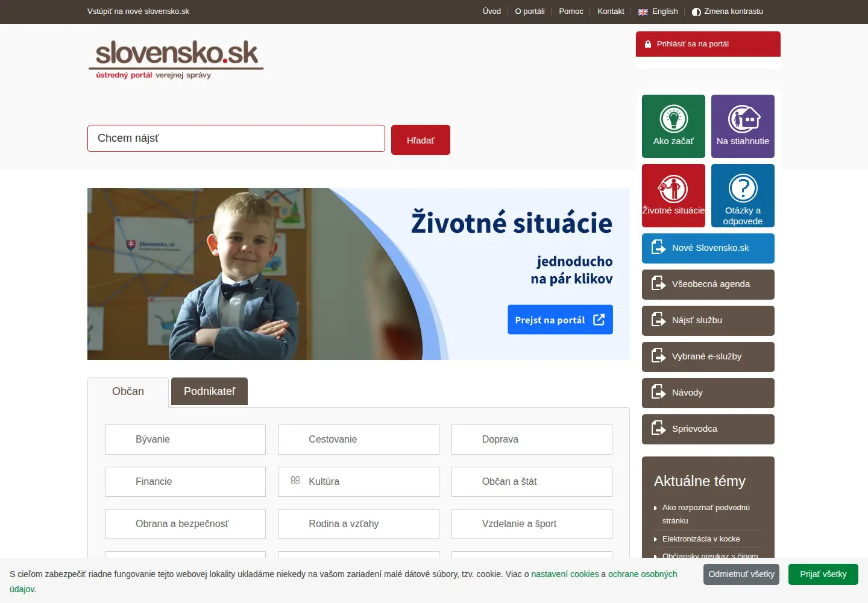868x603 pixels.
Task: Open the Na stiahnutie house tile
Action: pos(743,126)
